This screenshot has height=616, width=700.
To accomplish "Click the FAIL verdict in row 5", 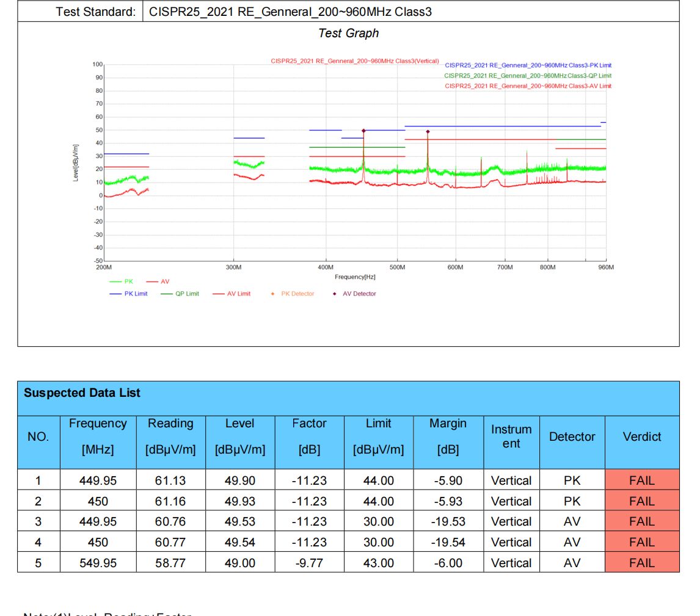I will tap(641, 563).
